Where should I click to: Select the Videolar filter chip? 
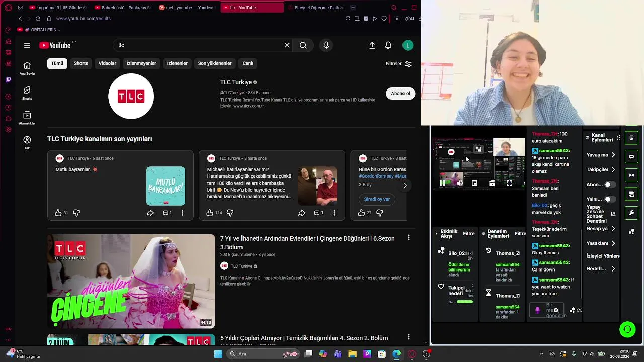(x=107, y=63)
